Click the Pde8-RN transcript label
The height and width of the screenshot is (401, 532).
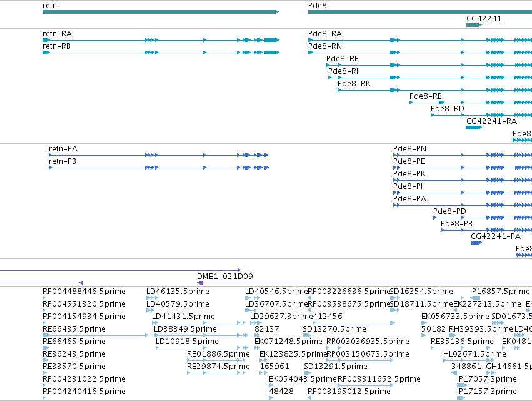pos(325,46)
